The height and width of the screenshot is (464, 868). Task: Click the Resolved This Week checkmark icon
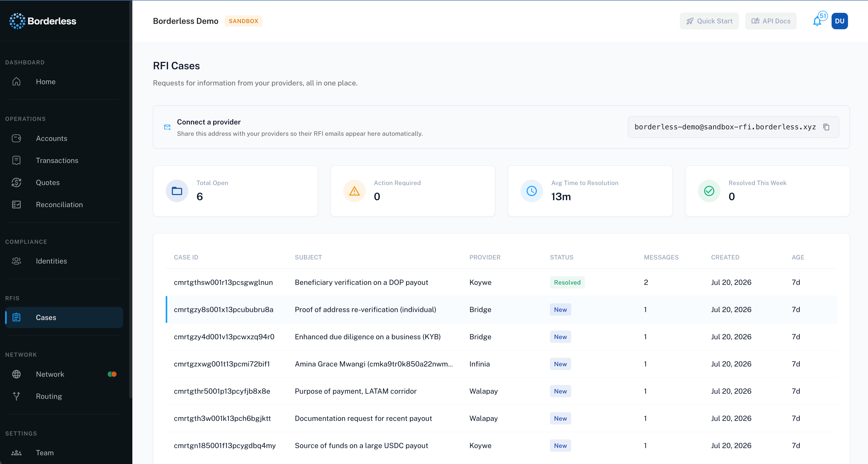coord(709,191)
